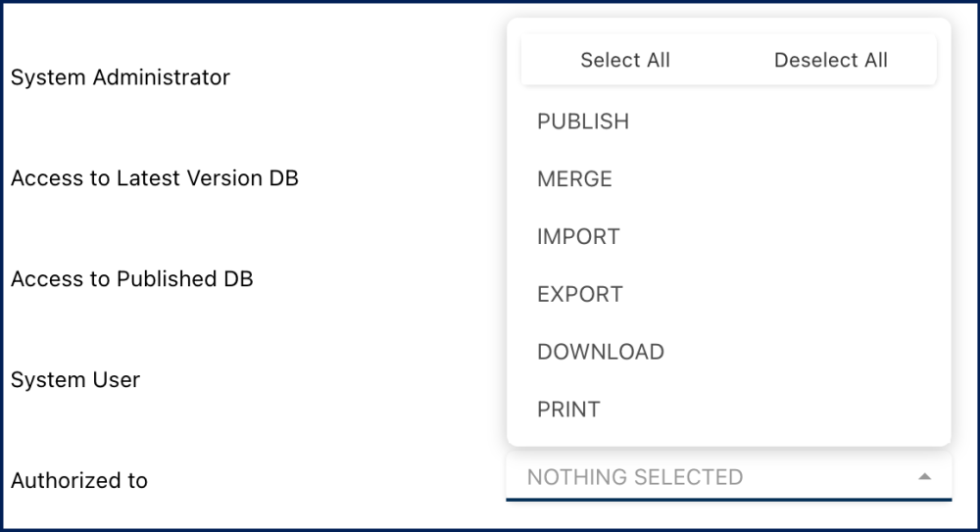Click the Access to Latest Version DB label
This screenshot has width=980, height=532.
(x=155, y=178)
